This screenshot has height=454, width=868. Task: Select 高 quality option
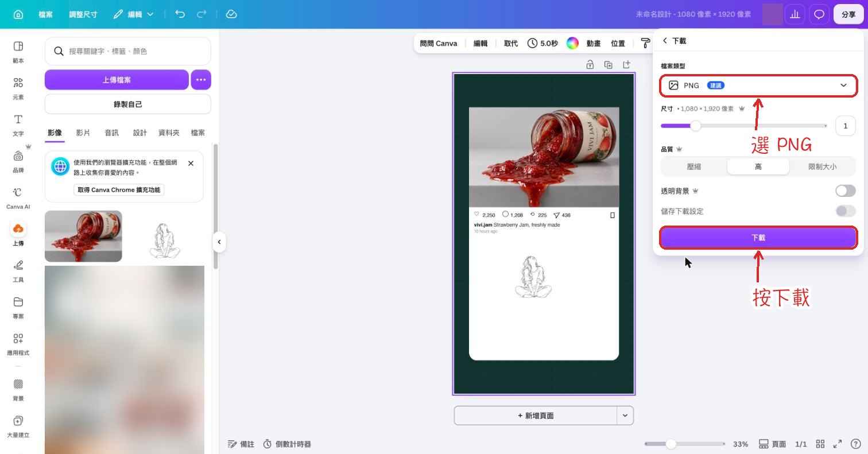coord(758,166)
